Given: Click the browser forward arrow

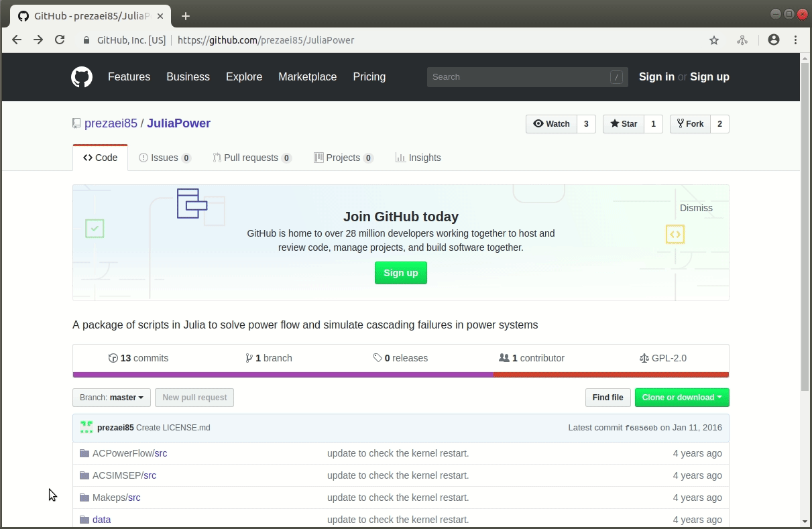Looking at the screenshot, I should [x=38, y=40].
